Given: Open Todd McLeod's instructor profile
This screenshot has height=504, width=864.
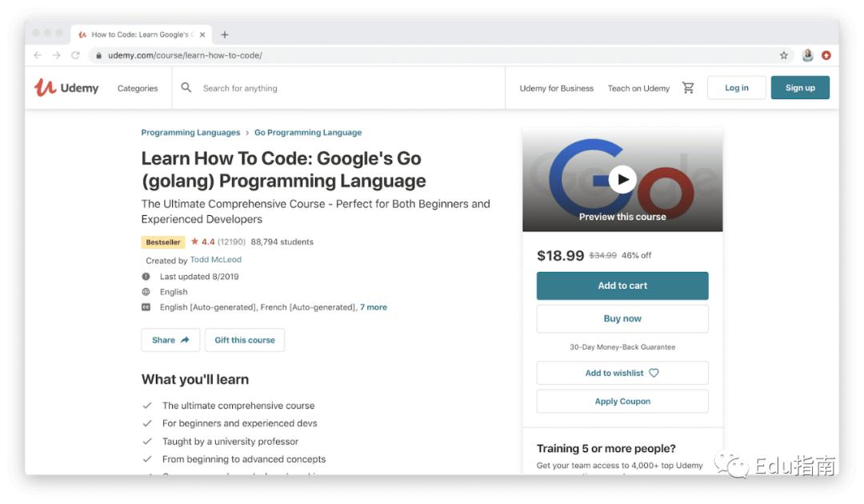Looking at the screenshot, I should point(216,260).
